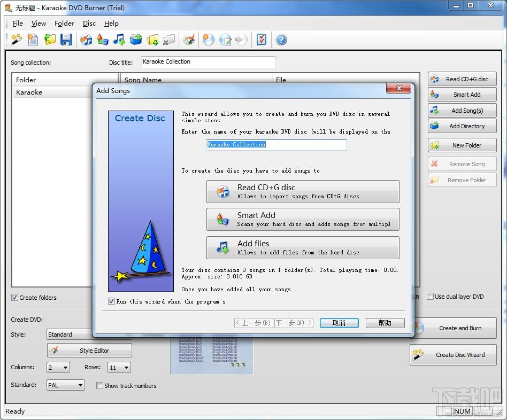Choose Add files in the Add Songs wizard

303,248
